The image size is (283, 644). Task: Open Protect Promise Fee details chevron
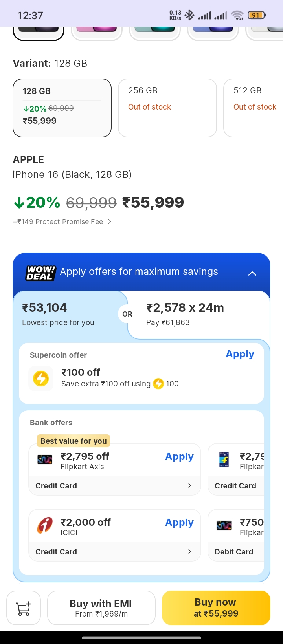pyautogui.click(x=110, y=222)
